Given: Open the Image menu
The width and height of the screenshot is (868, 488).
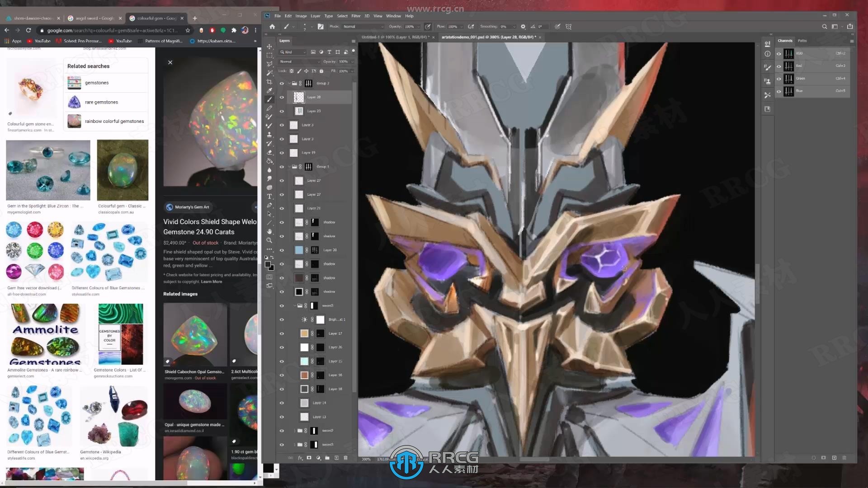Looking at the screenshot, I should point(301,16).
